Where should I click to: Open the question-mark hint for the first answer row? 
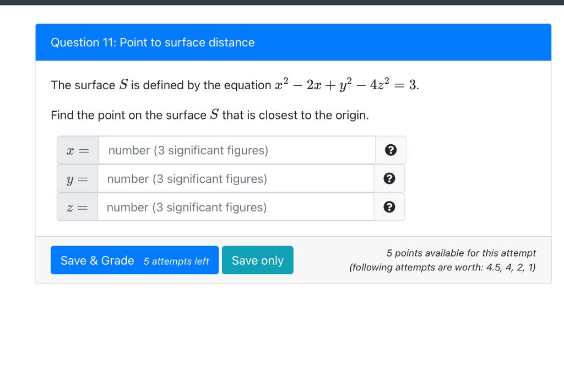(390, 150)
